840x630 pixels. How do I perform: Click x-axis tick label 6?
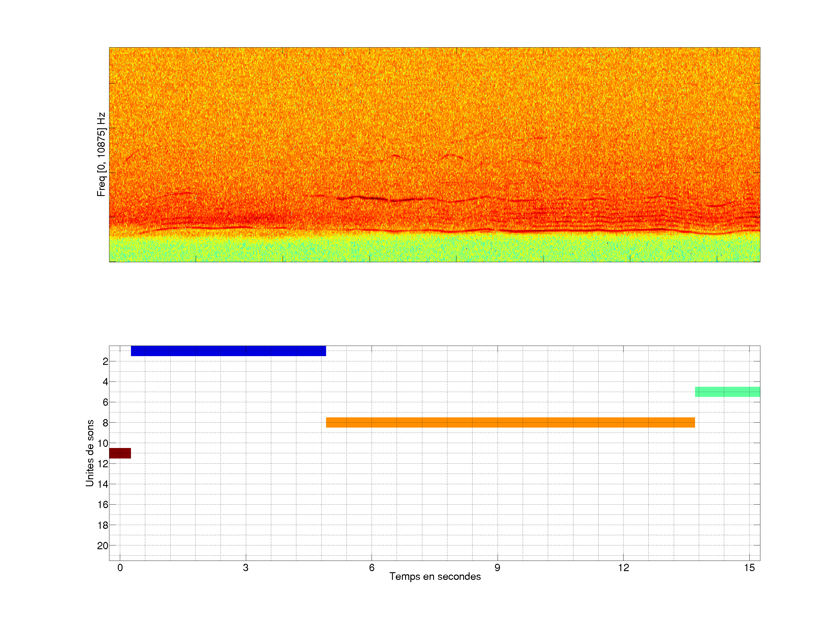[371, 568]
